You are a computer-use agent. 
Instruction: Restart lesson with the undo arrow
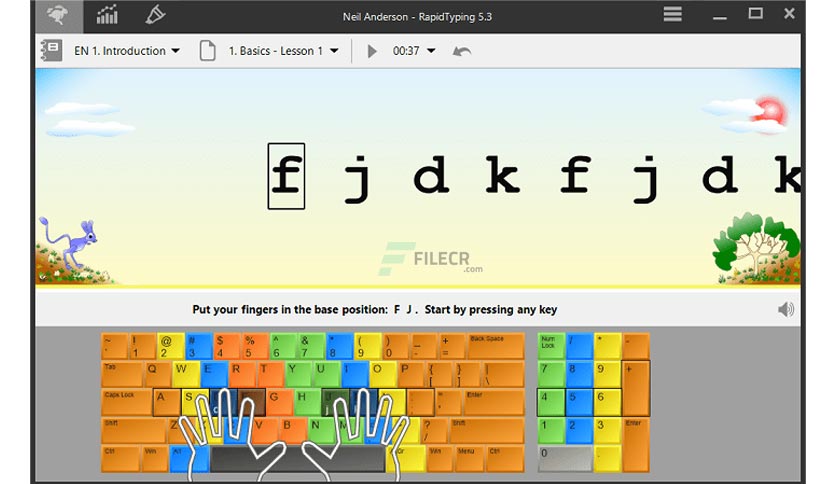pos(462,51)
